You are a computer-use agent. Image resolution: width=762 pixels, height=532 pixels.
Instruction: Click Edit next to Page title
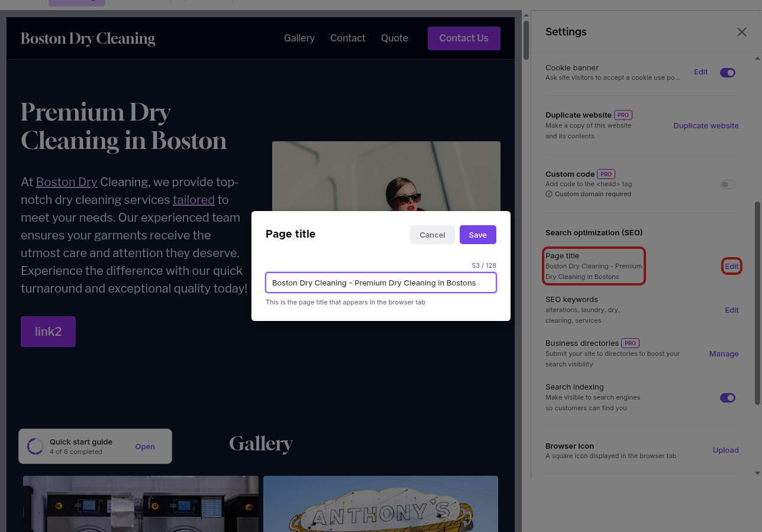(732, 266)
